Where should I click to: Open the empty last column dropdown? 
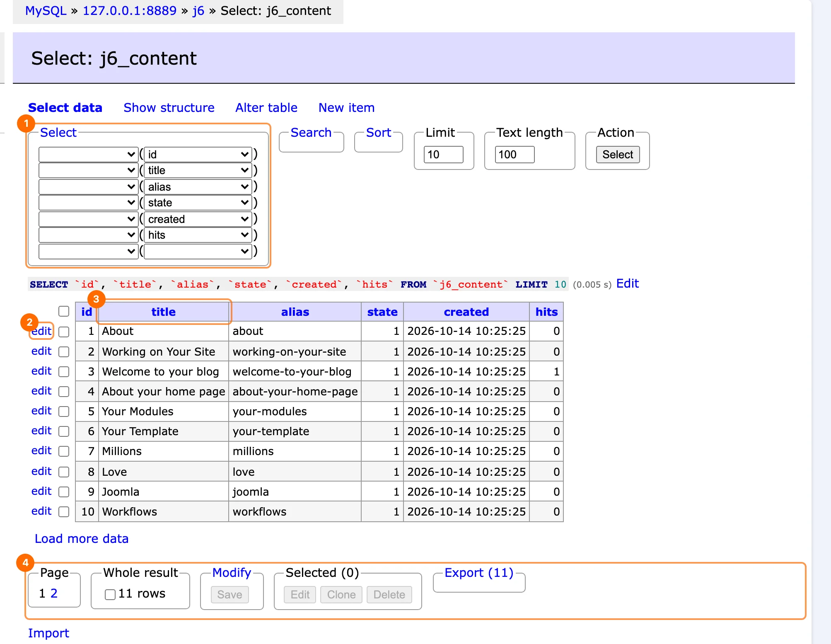pyautogui.click(x=198, y=251)
